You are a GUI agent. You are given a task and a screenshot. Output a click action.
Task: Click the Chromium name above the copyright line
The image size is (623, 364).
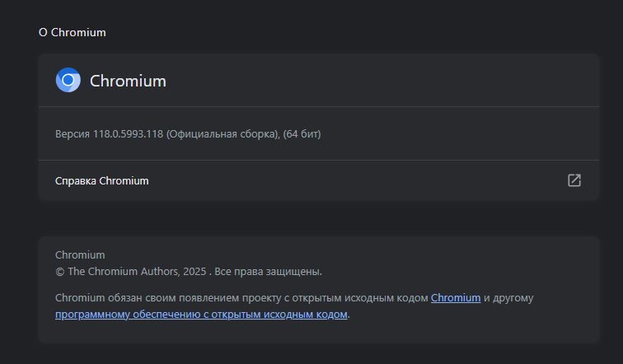80,255
